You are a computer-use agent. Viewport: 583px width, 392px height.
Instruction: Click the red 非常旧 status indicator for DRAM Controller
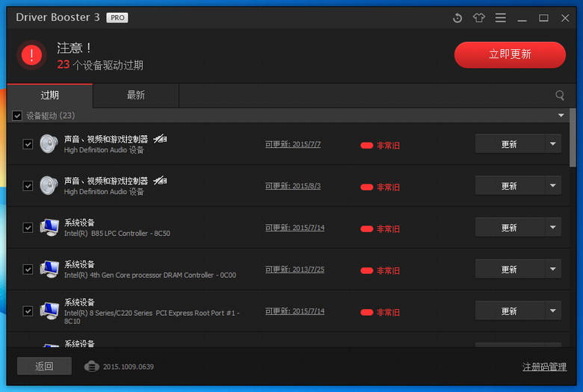click(380, 270)
